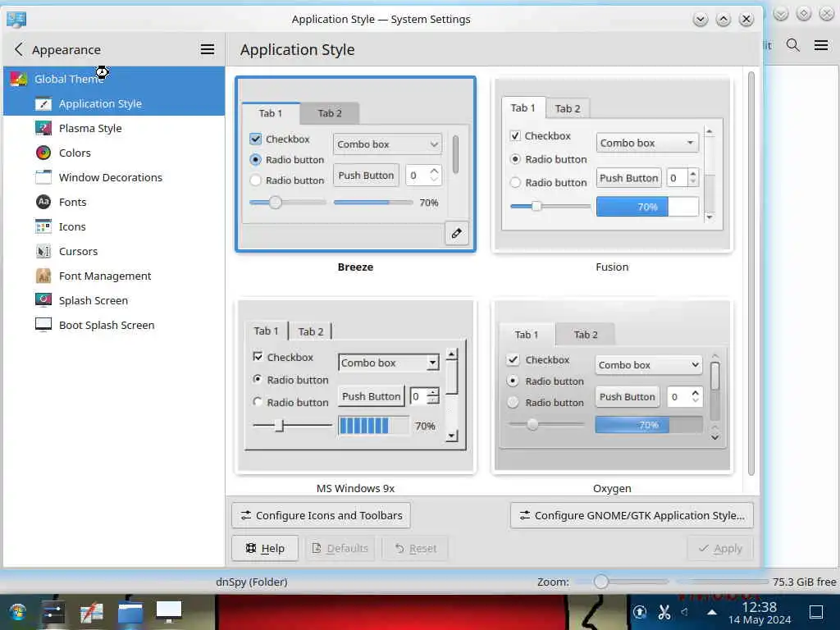Click the slider handle in Breeze preview
Image resolution: width=840 pixels, height=630 pixels.
[276, 203]
